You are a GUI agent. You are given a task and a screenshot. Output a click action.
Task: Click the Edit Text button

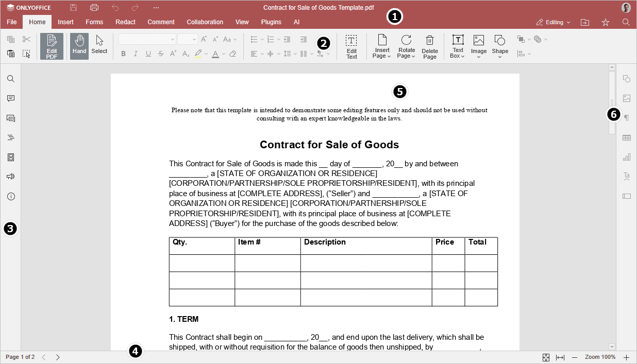pos(351,47)
